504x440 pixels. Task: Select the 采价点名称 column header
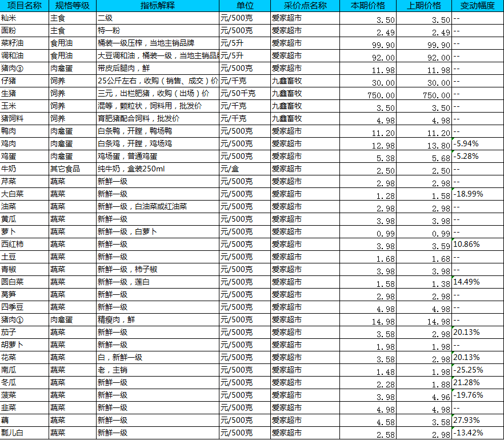[305, 6]
